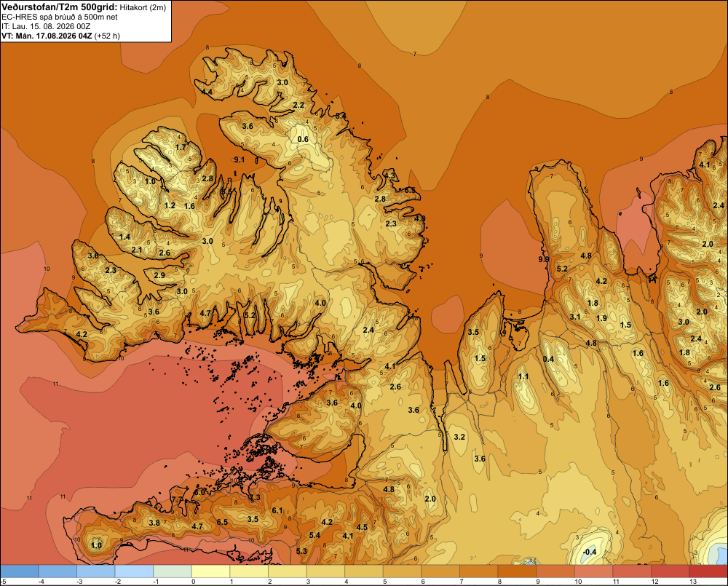The height and width of the screenshot is (586, 728).
Task: Choose the orange legend swatch between 8 and 9
Action: (517, 571)
